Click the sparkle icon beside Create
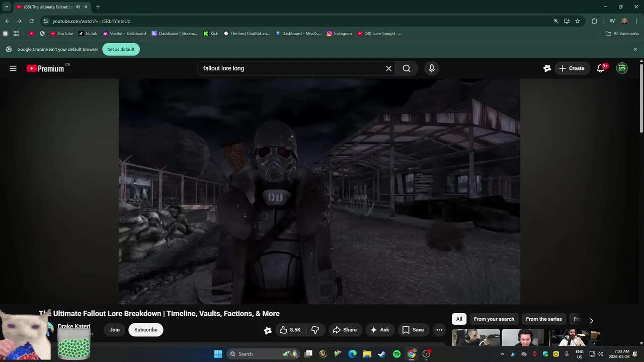644x362 pixels. (x=547, y=68)
